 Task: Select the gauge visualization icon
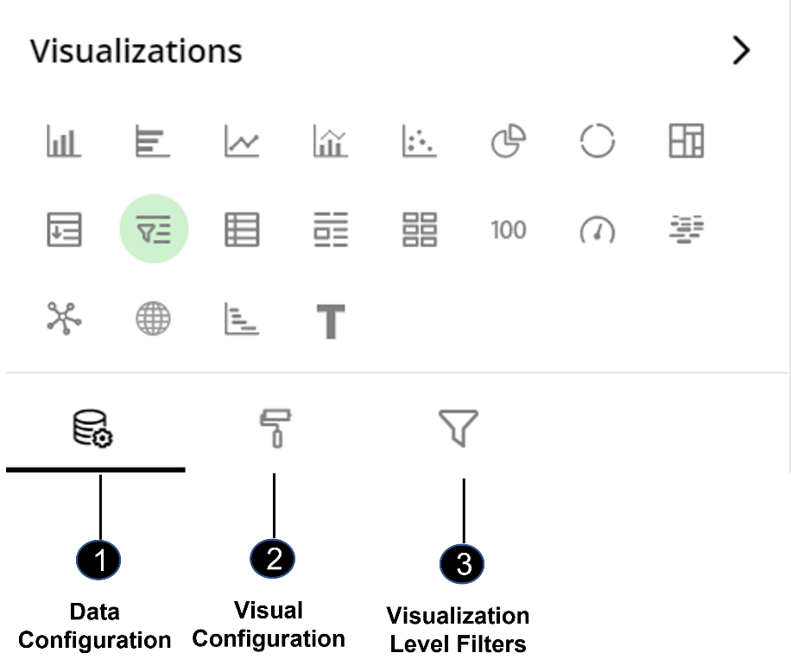point(598,230)
